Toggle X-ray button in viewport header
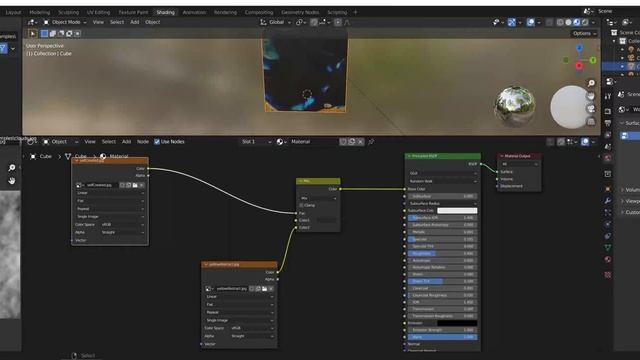 pos(549,22)
